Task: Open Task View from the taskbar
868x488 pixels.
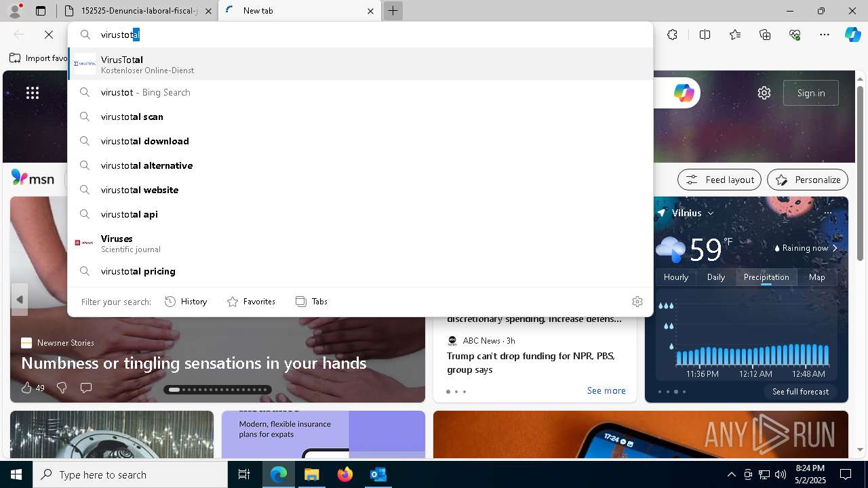Action: point(244,474)
